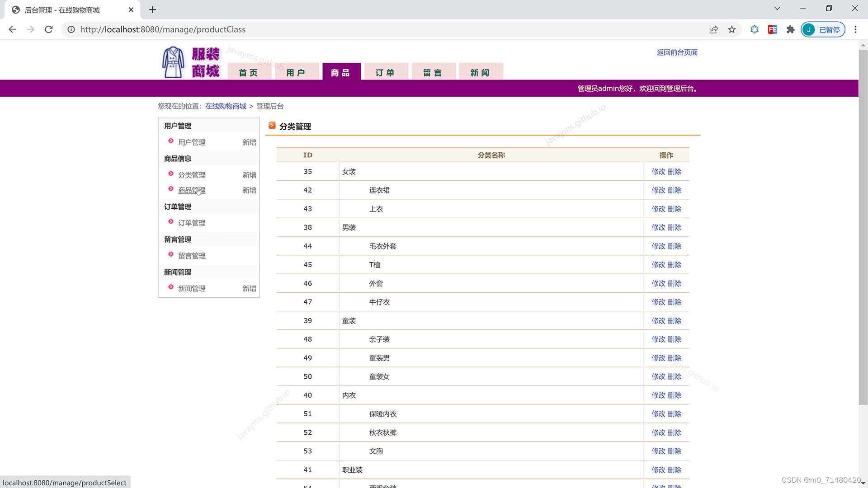
Task: Open new browser tab with plus
Action: click(x=152, y=9)
